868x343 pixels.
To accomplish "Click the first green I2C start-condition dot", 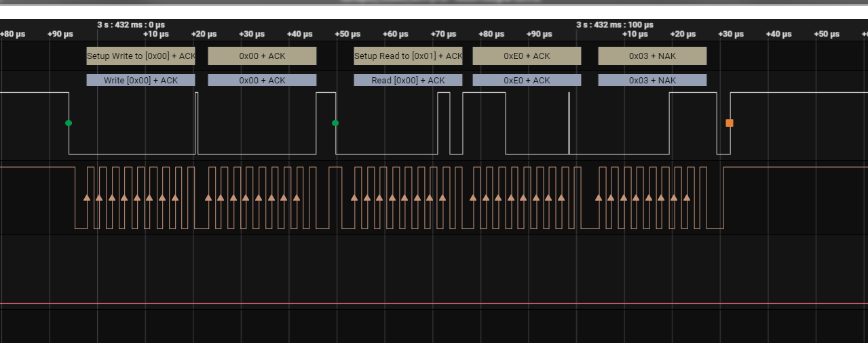I will point(69,123).
